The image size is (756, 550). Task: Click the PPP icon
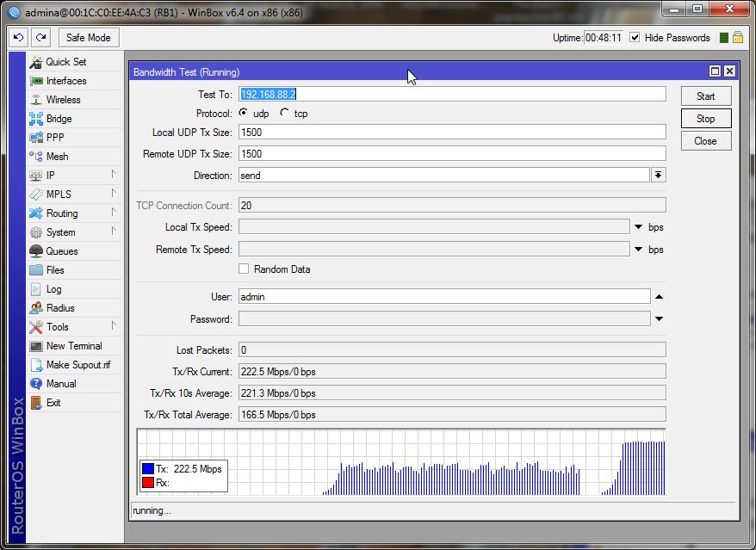(36, 138)
